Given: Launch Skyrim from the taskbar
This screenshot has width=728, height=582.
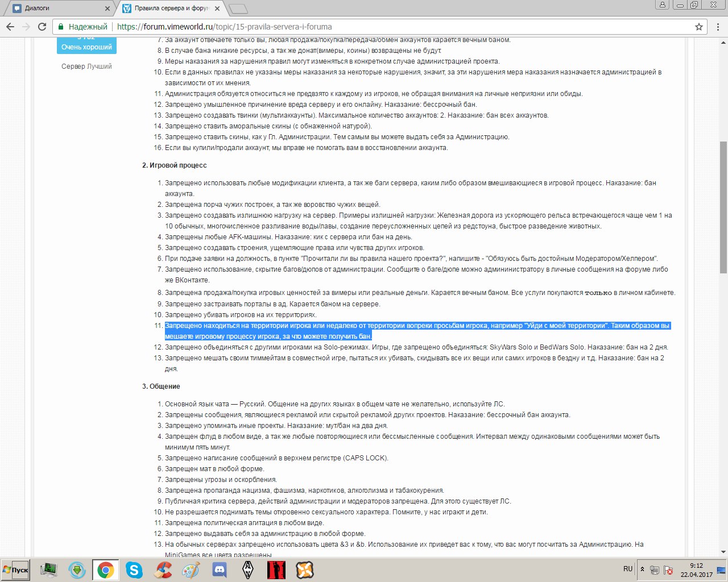Looking at the screenshot, I should 248,569.
